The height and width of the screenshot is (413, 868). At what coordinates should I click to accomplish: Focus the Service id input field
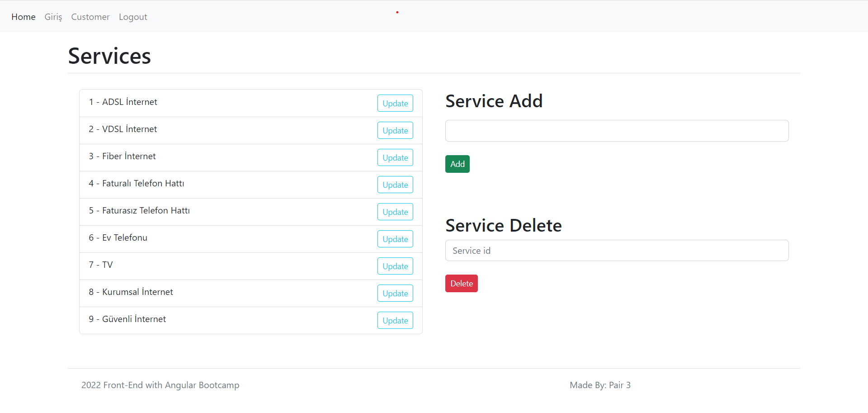tap(617, 251)
